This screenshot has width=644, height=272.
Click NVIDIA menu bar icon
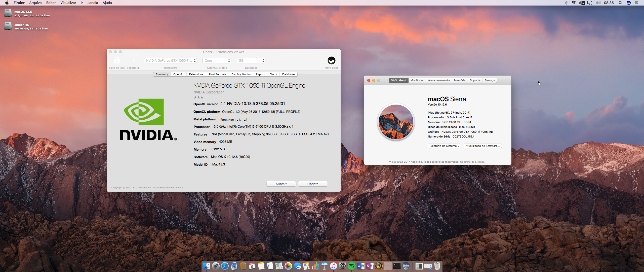582,3
